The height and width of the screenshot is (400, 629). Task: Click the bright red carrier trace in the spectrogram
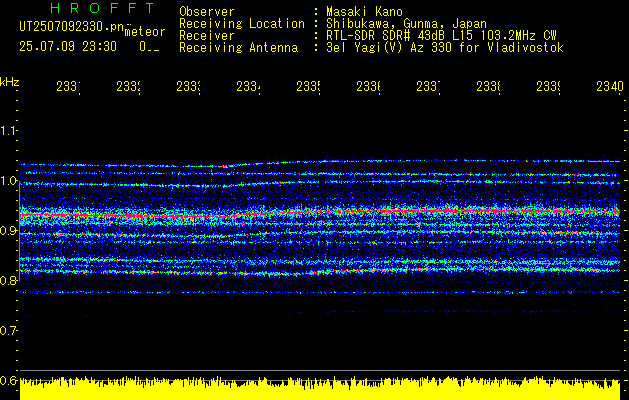click(x=320, y=213)
